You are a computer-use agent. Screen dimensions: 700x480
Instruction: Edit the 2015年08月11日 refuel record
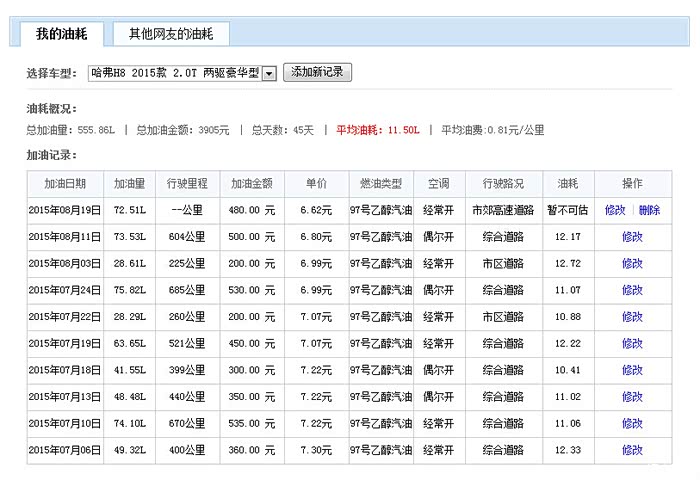click(x=632, y=237)
